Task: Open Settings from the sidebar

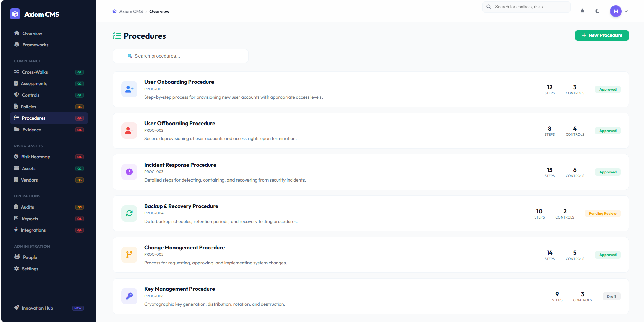Action: (x=30, y=269)
